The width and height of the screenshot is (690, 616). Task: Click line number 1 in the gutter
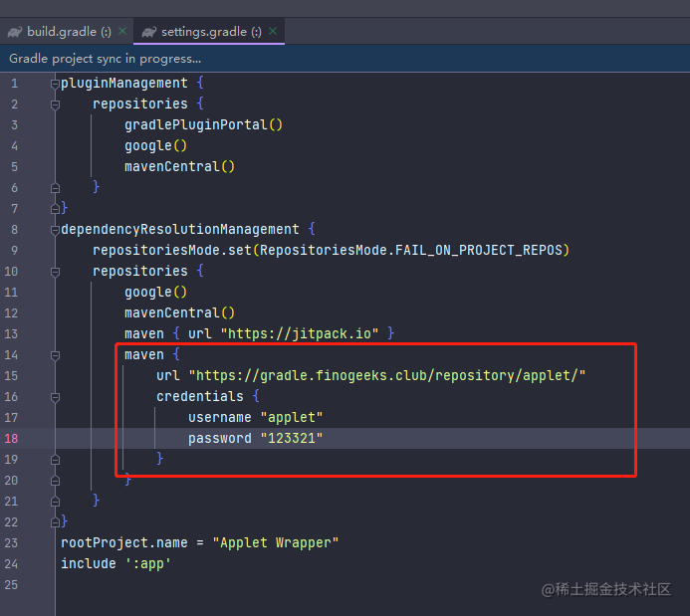(15, 84)
